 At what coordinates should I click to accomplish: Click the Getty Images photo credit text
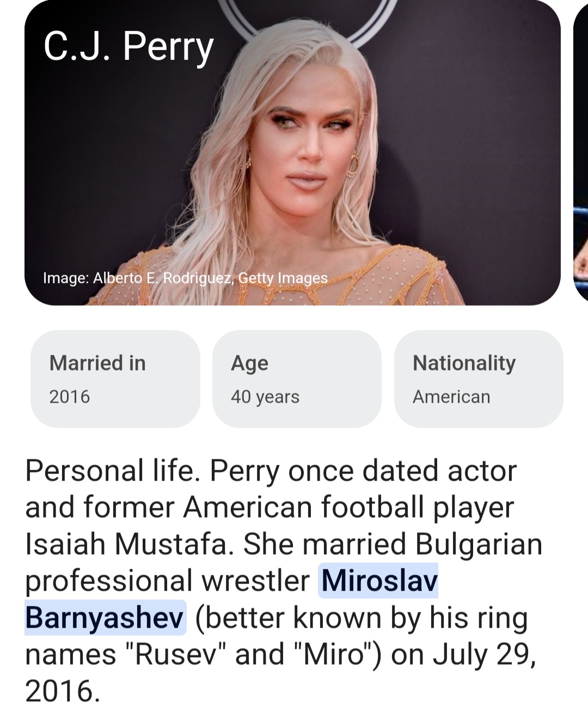pyautogui.click(x=185, y=278)
